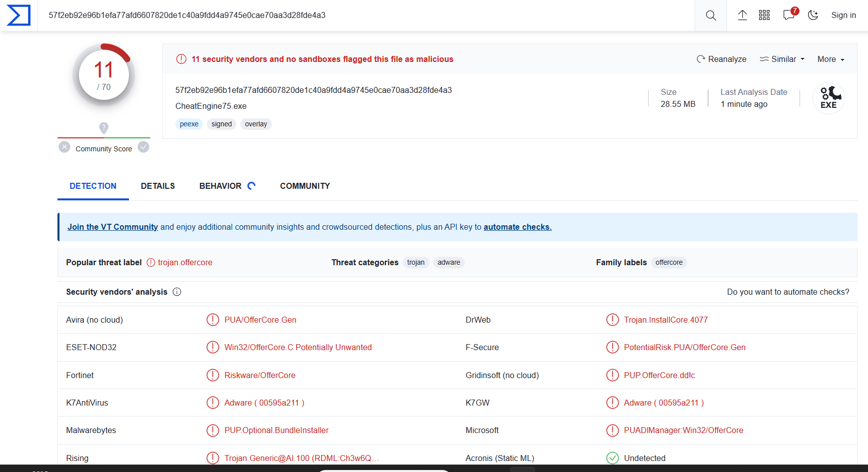Open the notifications comment icon
This screenshot has width=868, height=472.
[x=789, y=14]
